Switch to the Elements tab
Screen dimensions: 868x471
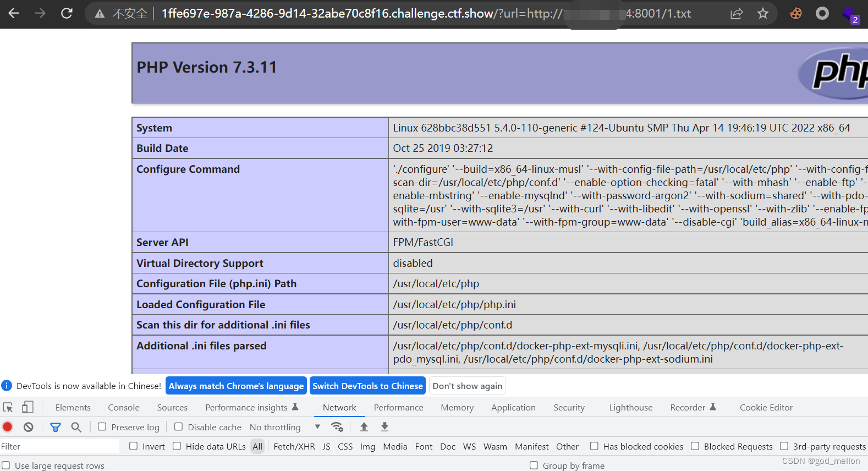pos(73,408)
